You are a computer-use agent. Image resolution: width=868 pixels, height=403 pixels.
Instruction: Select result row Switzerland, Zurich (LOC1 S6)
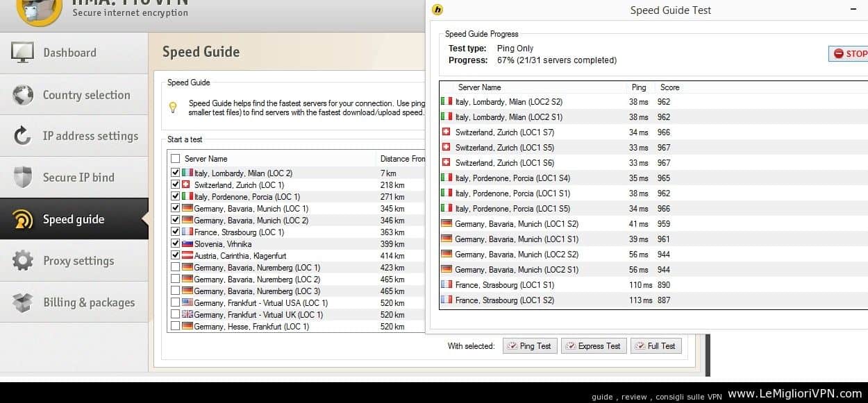tap(653, 163)
